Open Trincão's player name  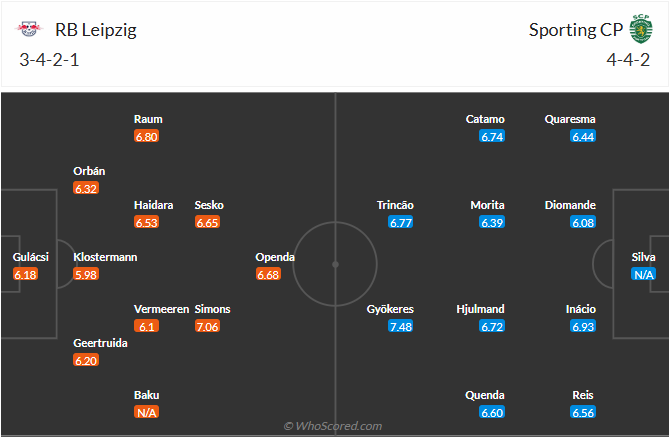click(x=395, y=205)
